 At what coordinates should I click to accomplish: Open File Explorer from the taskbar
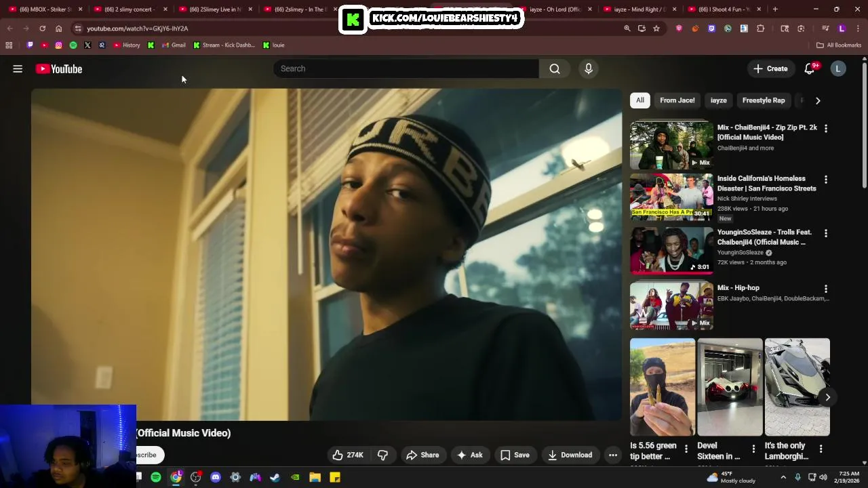click(315, 477)
